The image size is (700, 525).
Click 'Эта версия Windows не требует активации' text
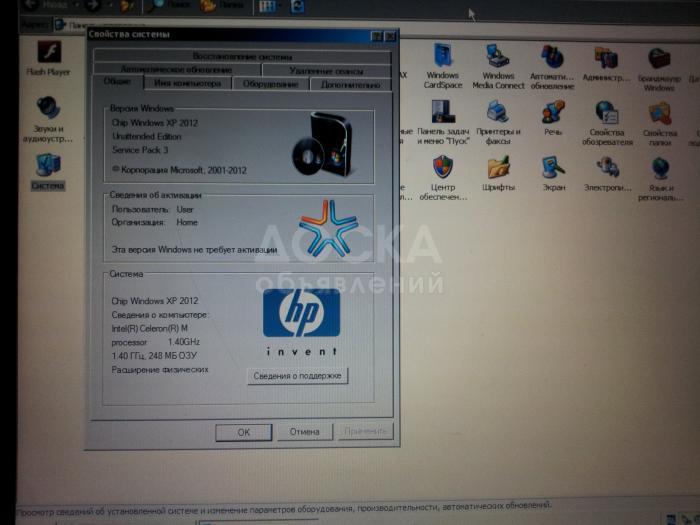[x=194, y=250]
